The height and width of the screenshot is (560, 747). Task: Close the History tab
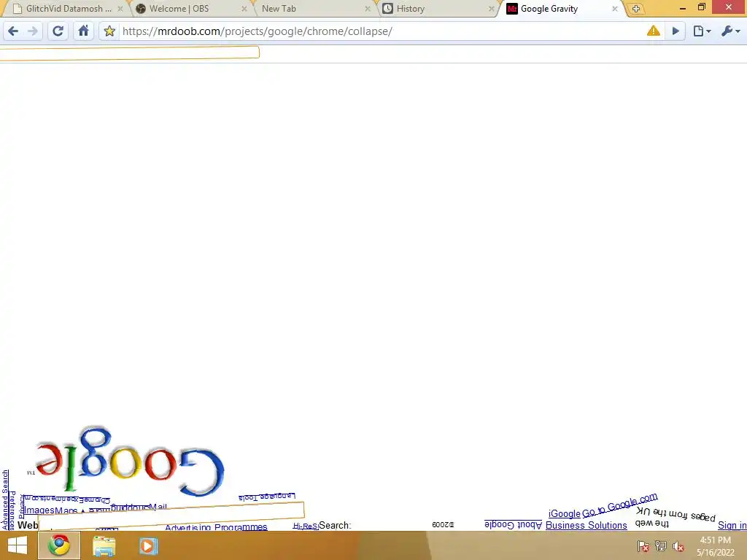pyautogui.click(x=492, y=9)
